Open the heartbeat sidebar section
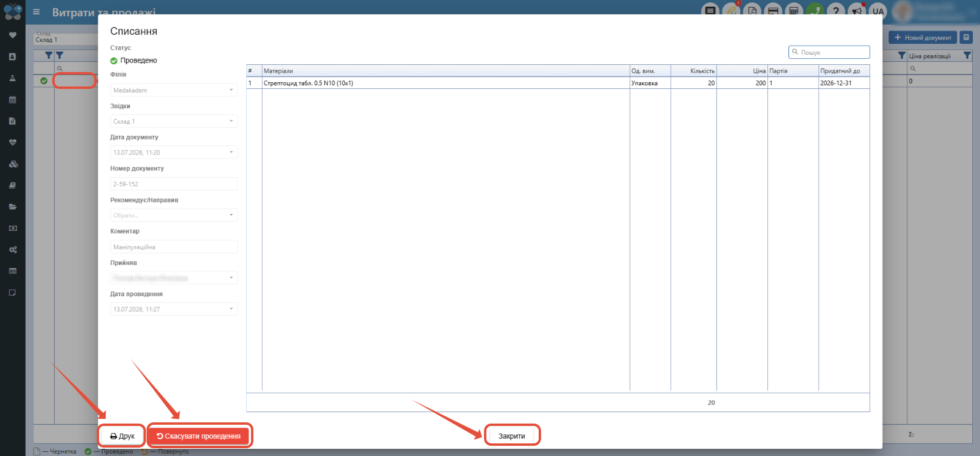Screen dimensions: 980x456 pyautogui.click(x=13, y=142)
